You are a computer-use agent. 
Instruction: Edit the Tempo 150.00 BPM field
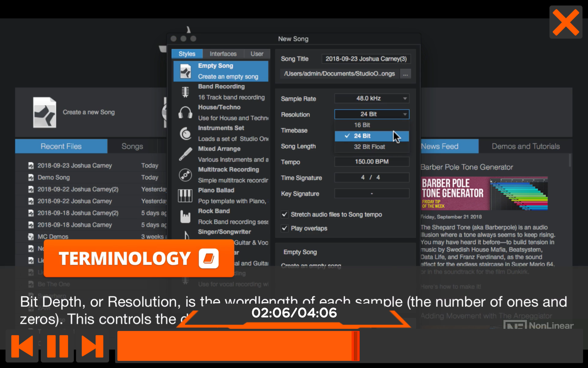click(372, 162)
